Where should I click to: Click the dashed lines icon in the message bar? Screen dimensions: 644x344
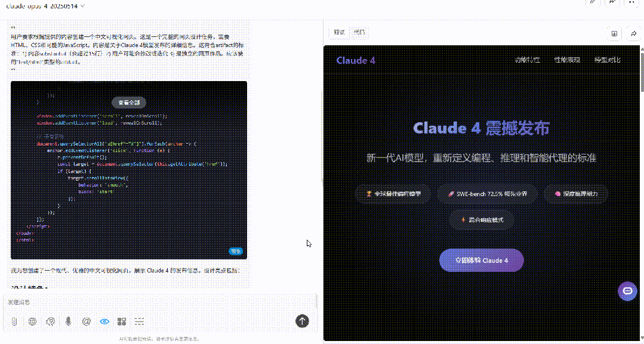pos(139,321)
